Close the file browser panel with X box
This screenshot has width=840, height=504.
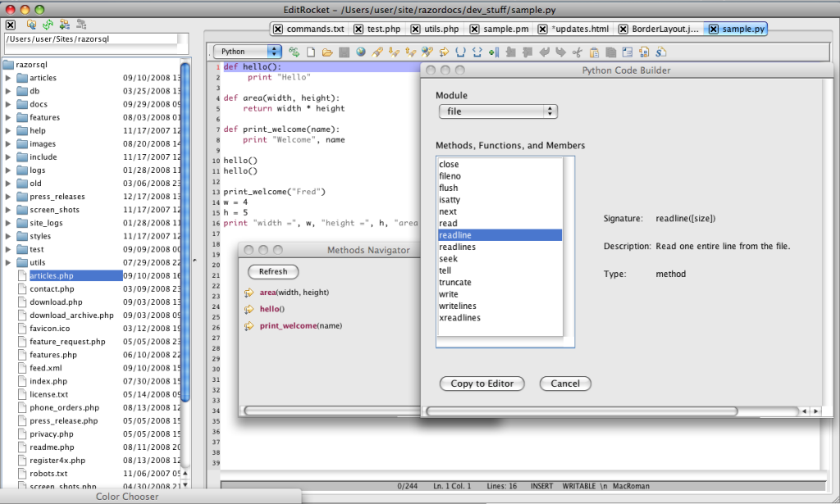(11, 25)
